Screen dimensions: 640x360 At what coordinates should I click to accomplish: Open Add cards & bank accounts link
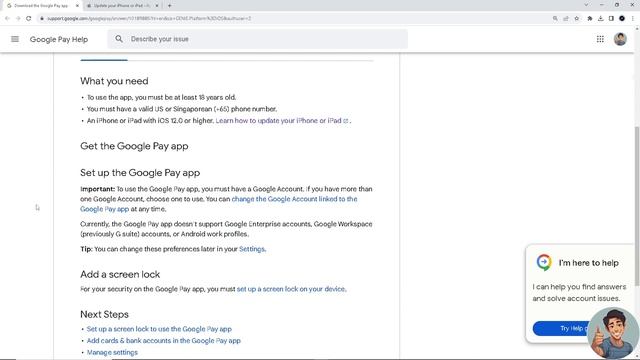(164, 340)
